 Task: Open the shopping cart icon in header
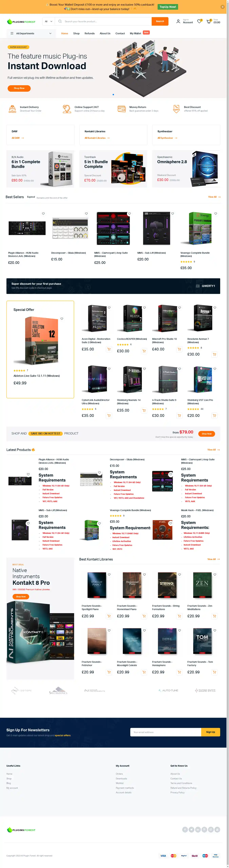pyautogui.click(x=209, y=21)
